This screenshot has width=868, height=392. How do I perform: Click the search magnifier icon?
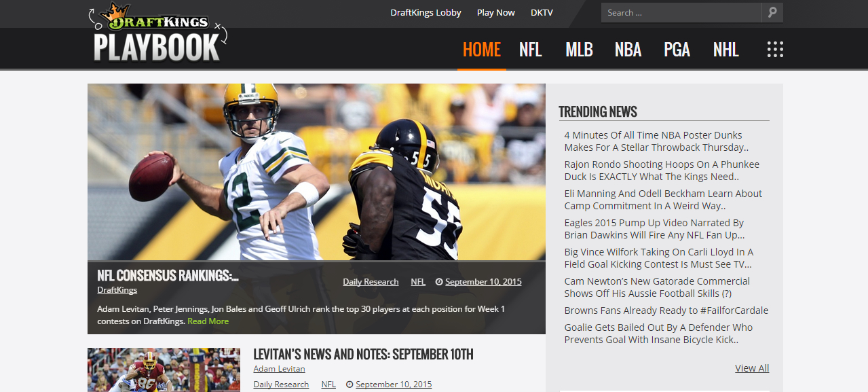[x=772, y=12]
